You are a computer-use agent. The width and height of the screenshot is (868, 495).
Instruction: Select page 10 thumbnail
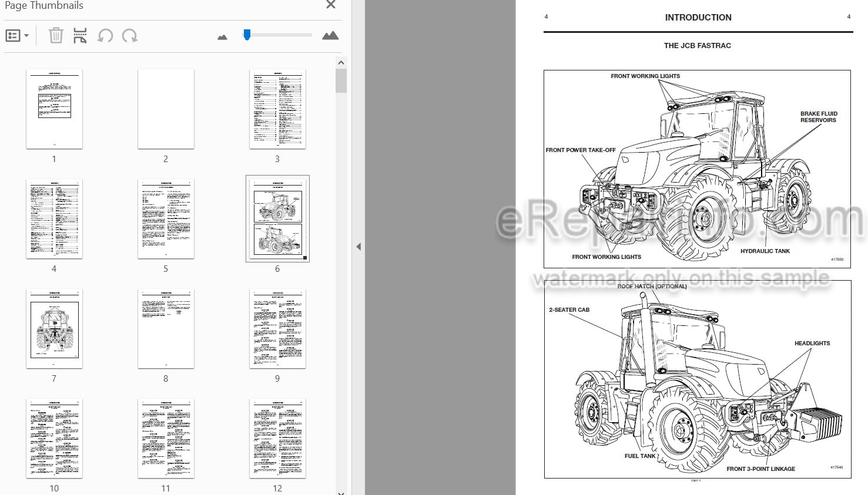(54, 439)
